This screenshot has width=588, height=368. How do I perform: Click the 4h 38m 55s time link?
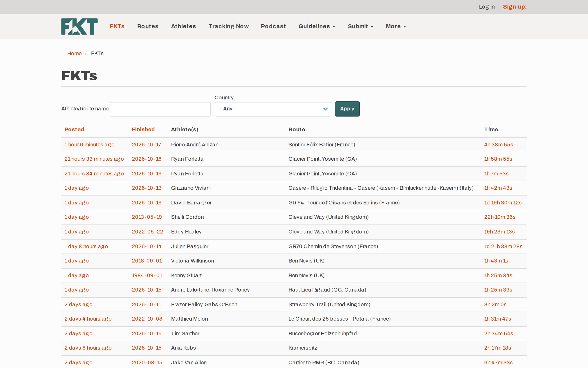coord(498,145)
